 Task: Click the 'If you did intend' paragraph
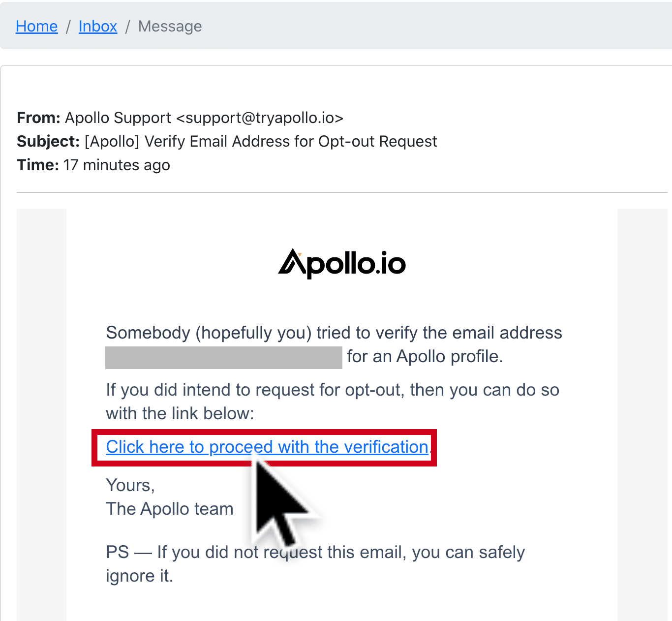333,402
